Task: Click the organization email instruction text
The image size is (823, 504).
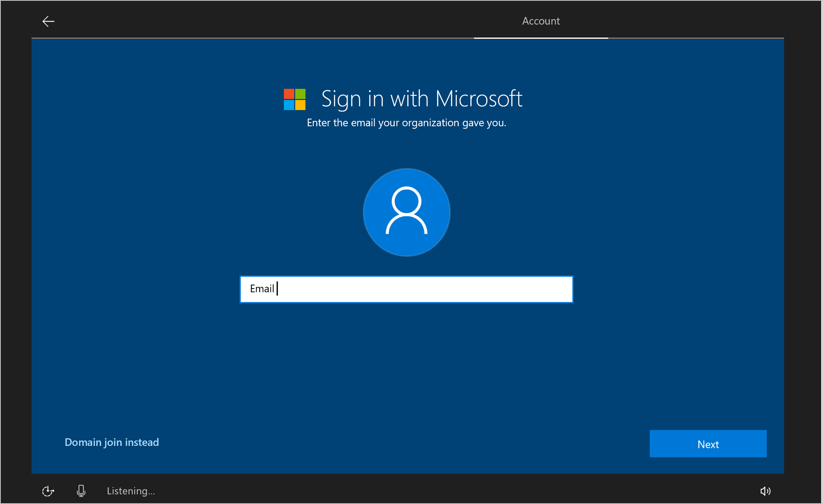Action: [x=406, y=123]
